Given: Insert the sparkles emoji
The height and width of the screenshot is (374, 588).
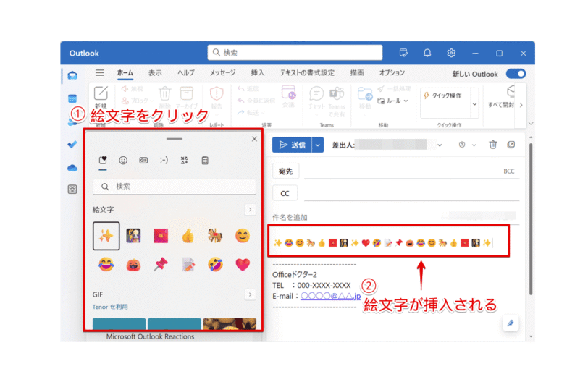Looking at the screenshot, I should (106, 236).
